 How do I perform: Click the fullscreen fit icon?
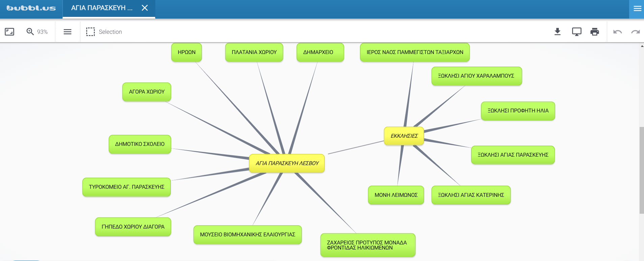point(9,32)
